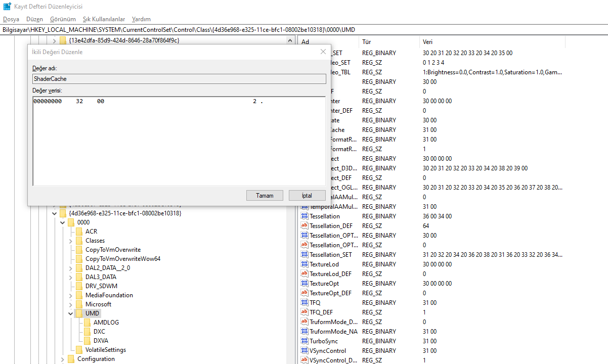
Task: Expand the DAL2_DATA__2_0 key
Action: 71,268
